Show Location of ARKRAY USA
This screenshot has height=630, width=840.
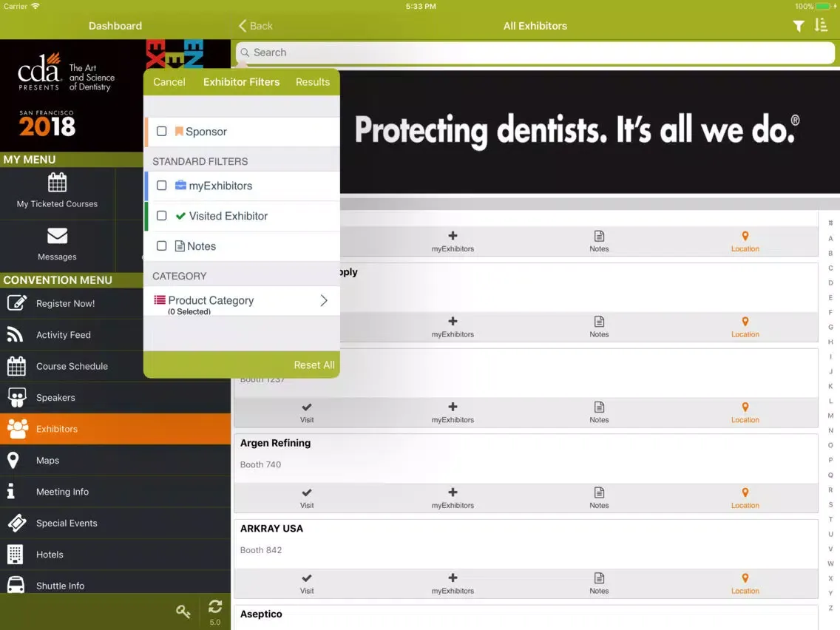pos(745,583)
